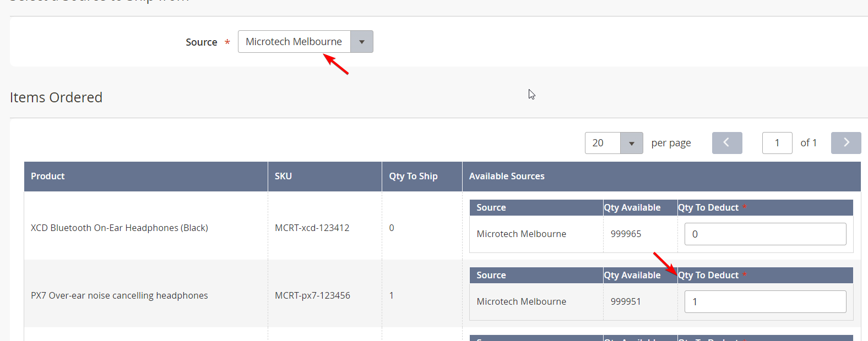Select PX7 Over-ear noise cancelling headphones product
868x341 pixels.
(x=120, y=295)
